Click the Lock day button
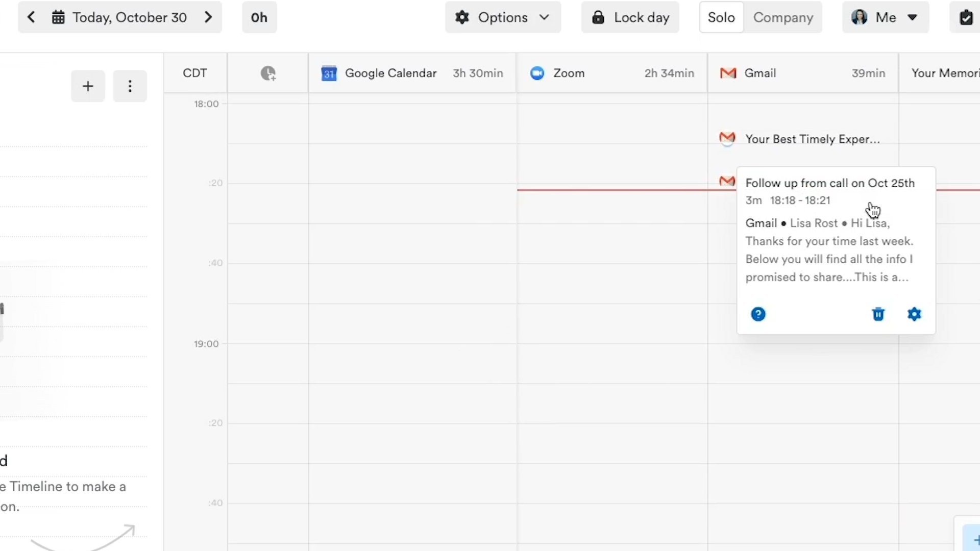Image resolution: width=980 pixels, height=551 pixels. pyautogui.click(x=629, y=17)
